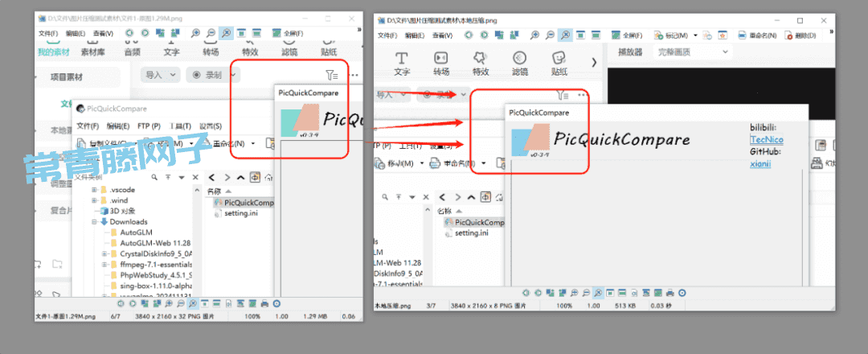Zoom out using right window's top toolbar
Viewport: 868px width, 354px height.
(550, 35)
